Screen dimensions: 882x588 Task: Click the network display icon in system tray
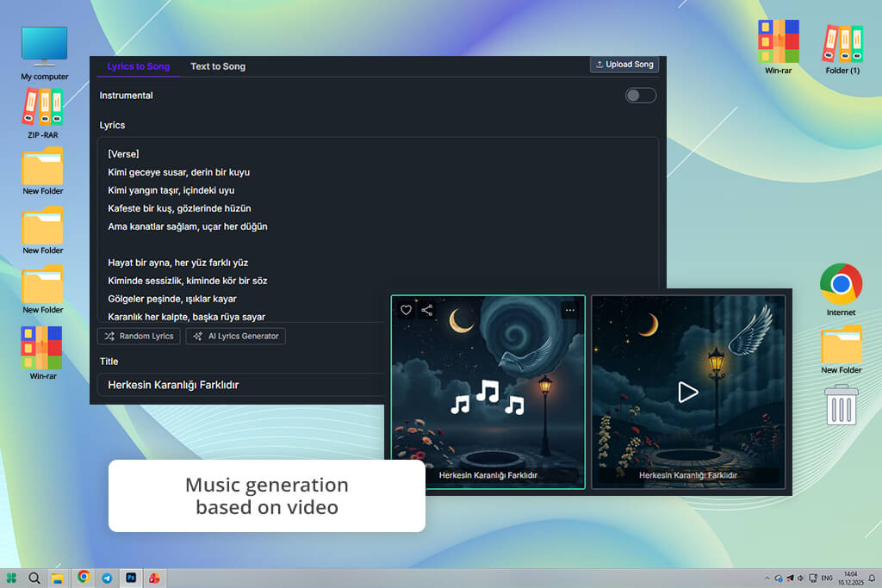click(813, 578)
